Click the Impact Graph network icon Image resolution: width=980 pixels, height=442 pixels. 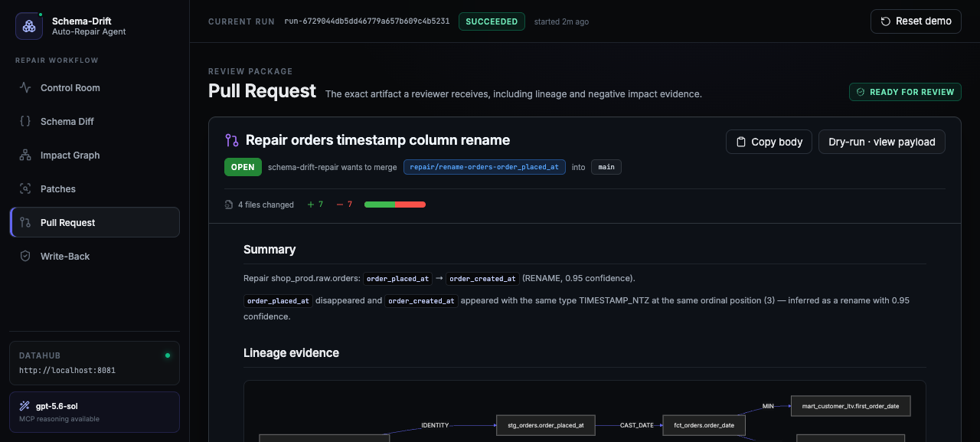[x=25, y=156]
